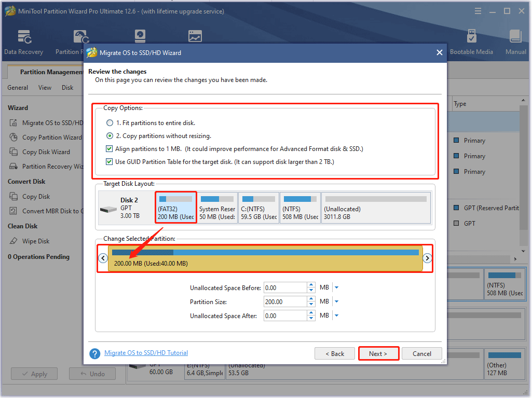Select NTFS 508 MB partition in main window
This screenshot has width=532, height=398.
[505, 284]
